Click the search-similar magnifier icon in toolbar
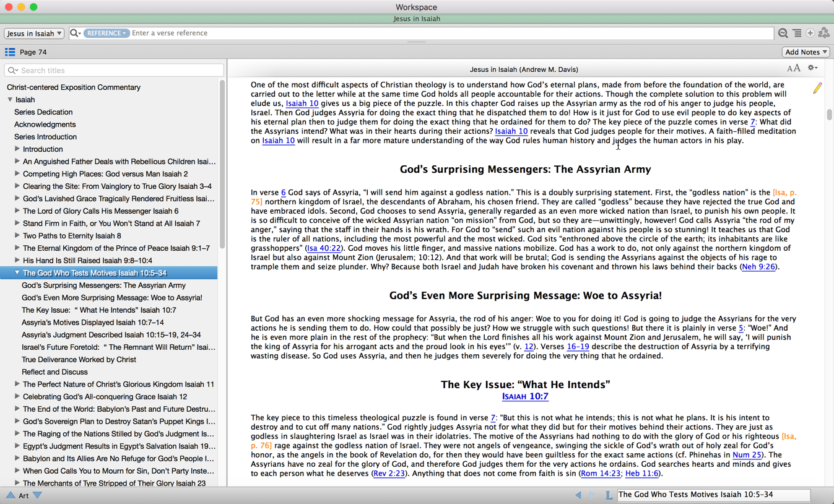The height and width of the screenshot is (504, 834). [x=783, y=33]
